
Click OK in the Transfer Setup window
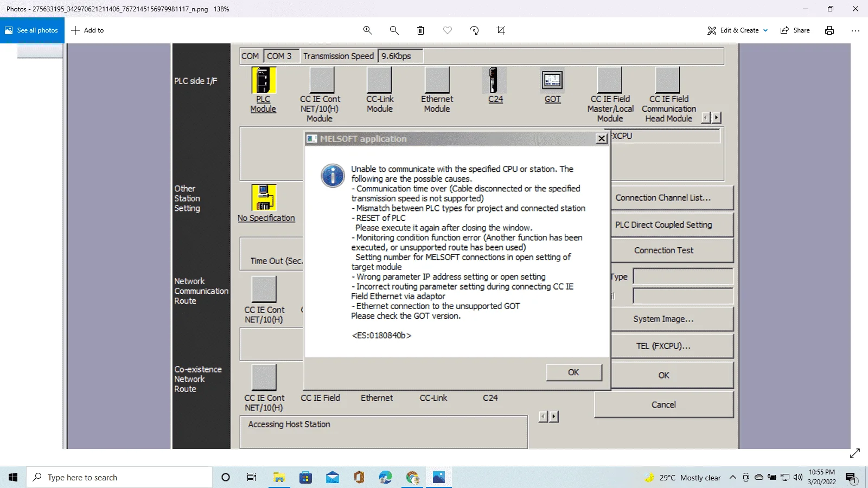[672, 375]
